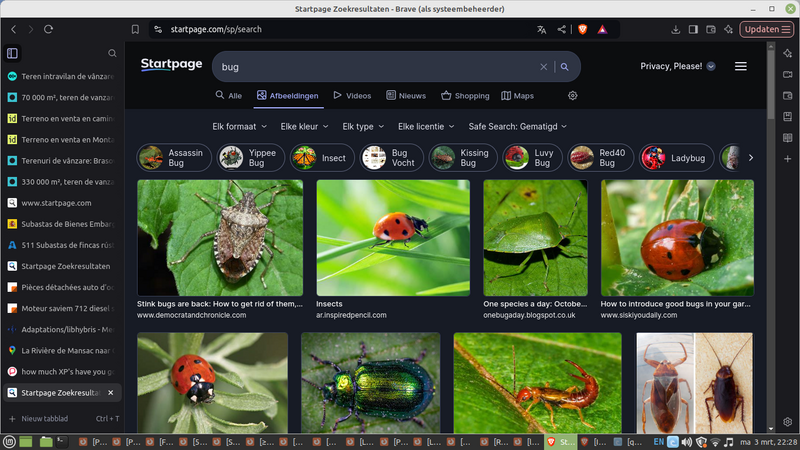Open the Safe Search: Gematigd dropdown
Image resolution: width=800 pixels, height=450 pixels.
[x=518, y=127]
